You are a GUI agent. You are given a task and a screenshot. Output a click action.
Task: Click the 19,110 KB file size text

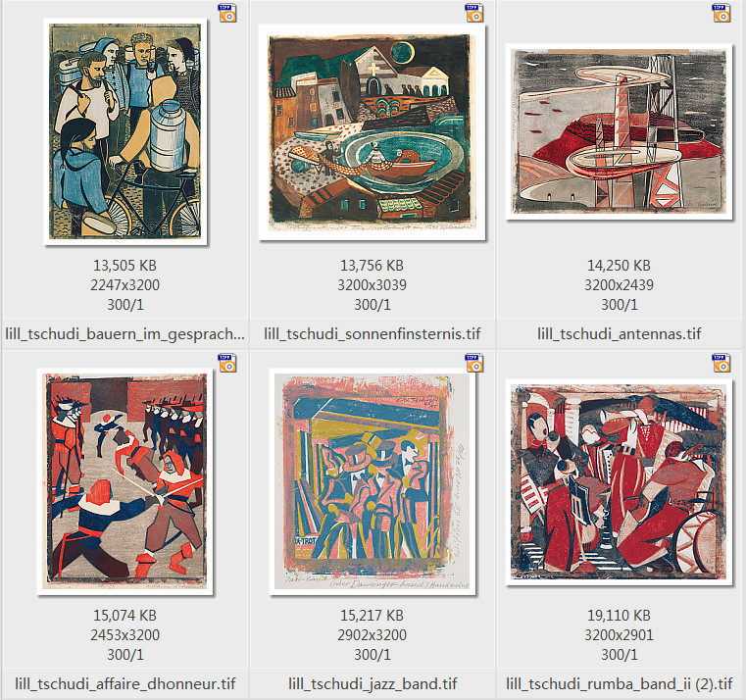click(619, 616)
